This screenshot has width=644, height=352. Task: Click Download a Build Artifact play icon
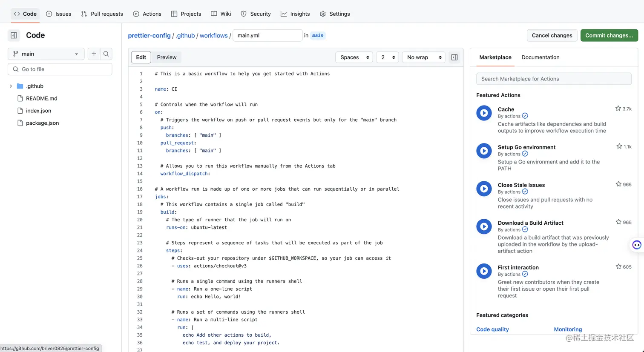point(484,226)
